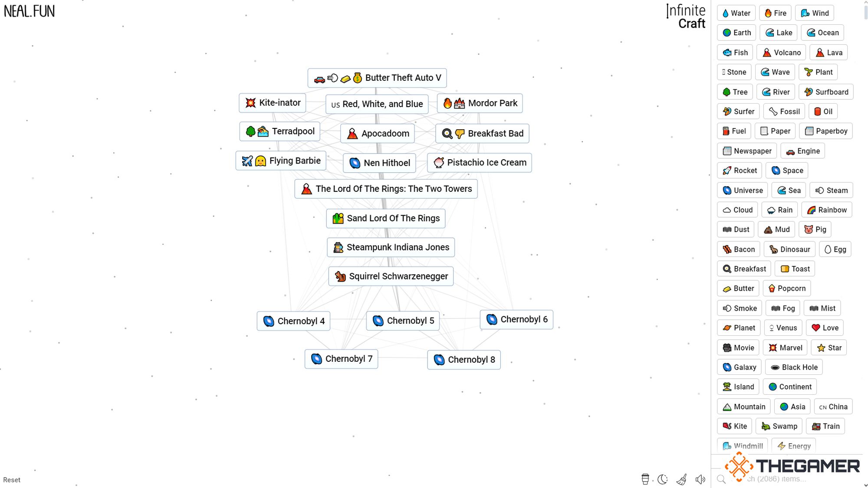Select the Continent item

pyautogui.click(x=790, y=387)
